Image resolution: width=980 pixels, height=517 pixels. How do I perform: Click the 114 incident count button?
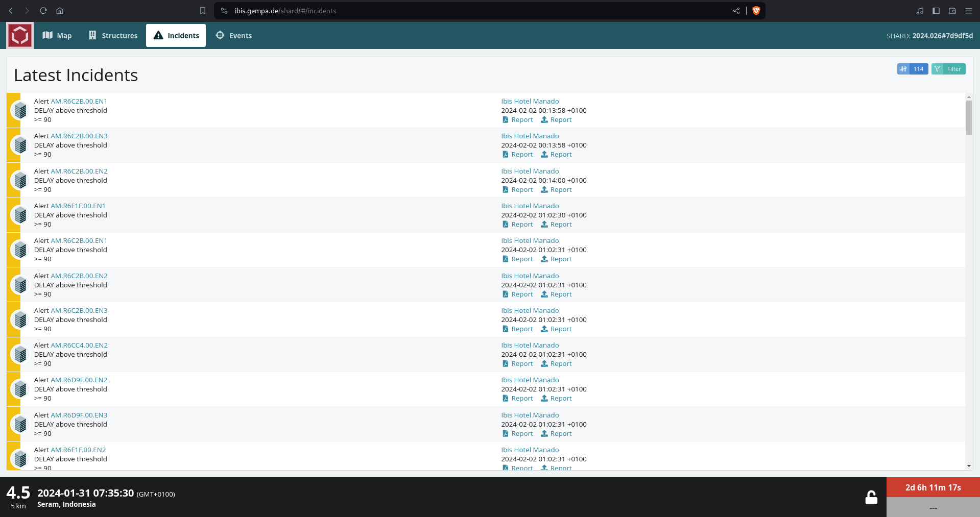point(912,69)
